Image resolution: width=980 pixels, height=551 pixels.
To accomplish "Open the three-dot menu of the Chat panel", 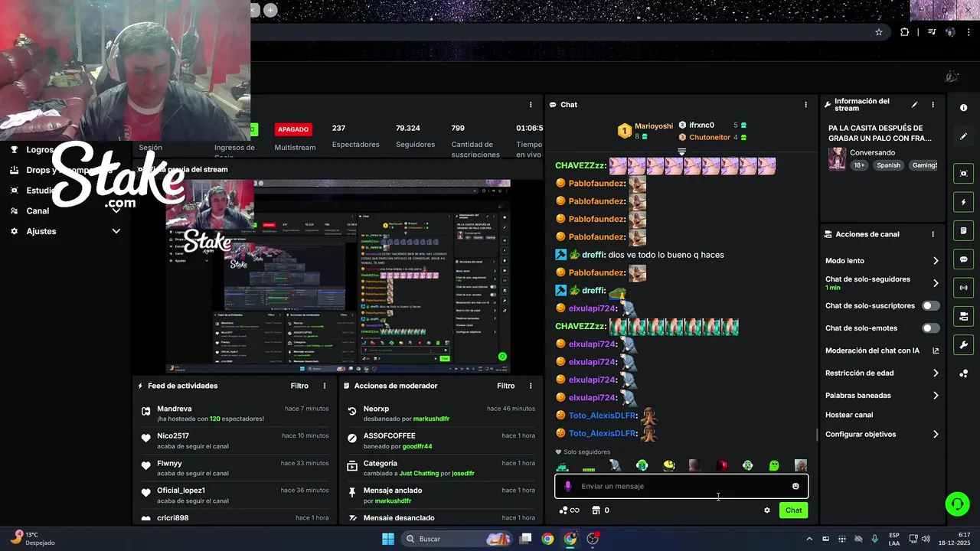I will [x=805, y=105].
